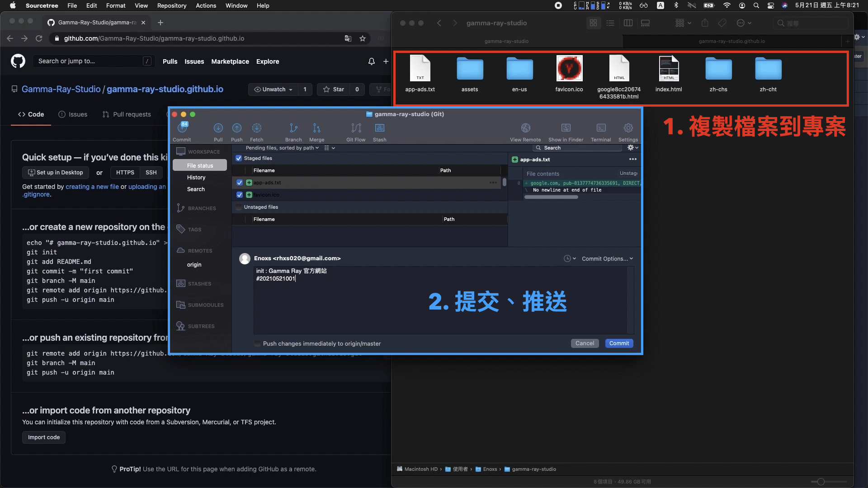Click Set up in Desktop button
868x488 pixels.
[x=56, y=173]
